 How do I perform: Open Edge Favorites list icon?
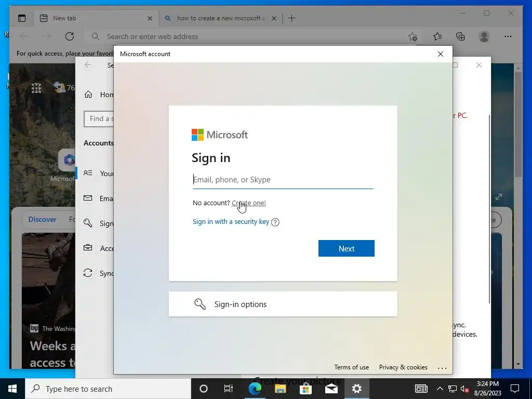(437, 36)
